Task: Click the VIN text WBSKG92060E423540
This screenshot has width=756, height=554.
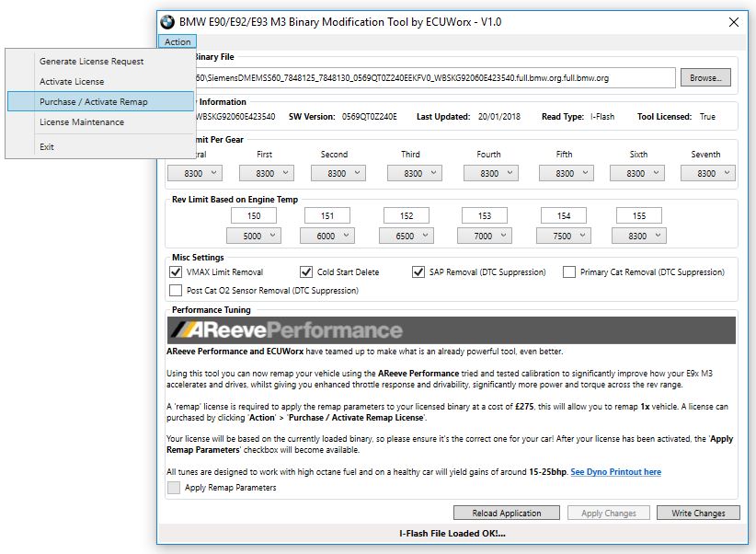Action: pyautogui.click(x=235, y=117)
